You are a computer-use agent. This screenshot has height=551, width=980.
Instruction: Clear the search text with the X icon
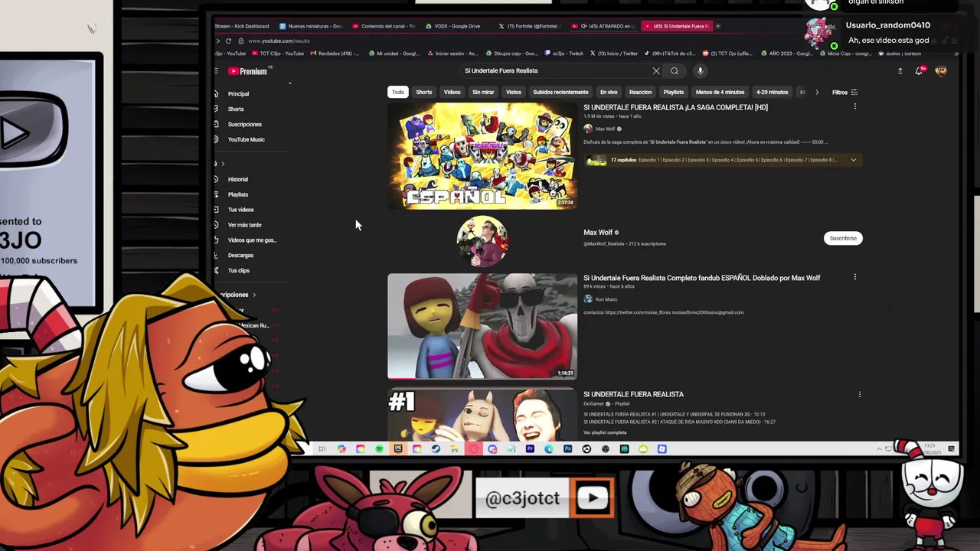(x=656, y=71)
